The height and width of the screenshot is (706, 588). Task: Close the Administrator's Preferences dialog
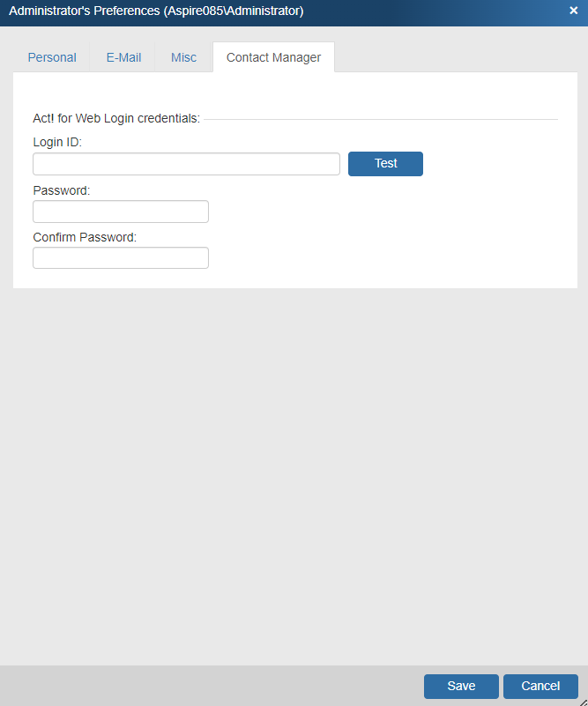point(574,11)
